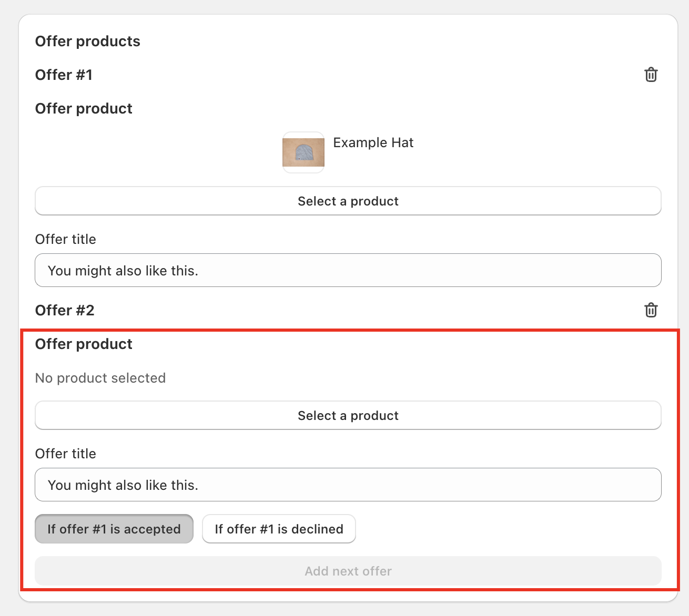The image size is (689, 616).
Task: Switch to If offer #1 is declined
Action: (279, 529)
